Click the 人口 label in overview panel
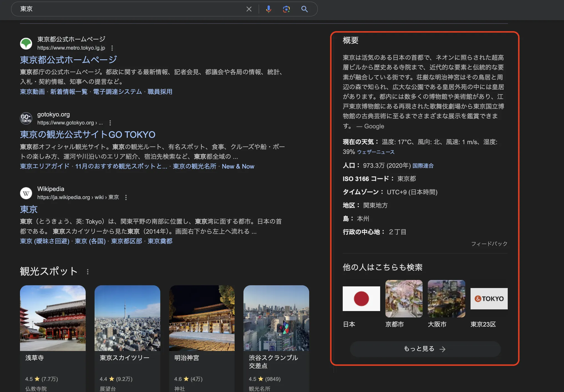564x392 pixels. click(x=351, y=166)
